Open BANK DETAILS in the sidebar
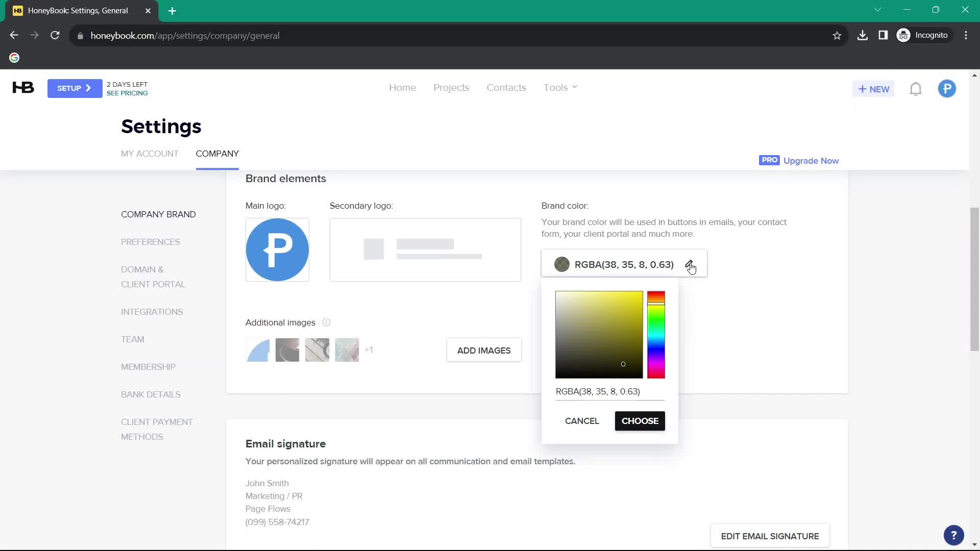The height and width of the screenshot is (551, 980). [151, 394]
